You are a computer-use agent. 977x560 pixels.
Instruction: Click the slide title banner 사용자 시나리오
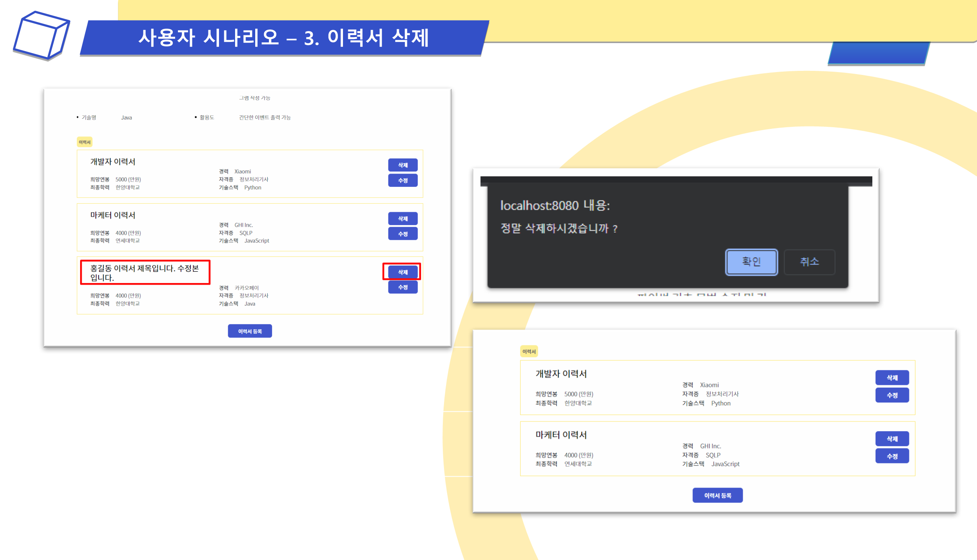(x=283, y=38)
